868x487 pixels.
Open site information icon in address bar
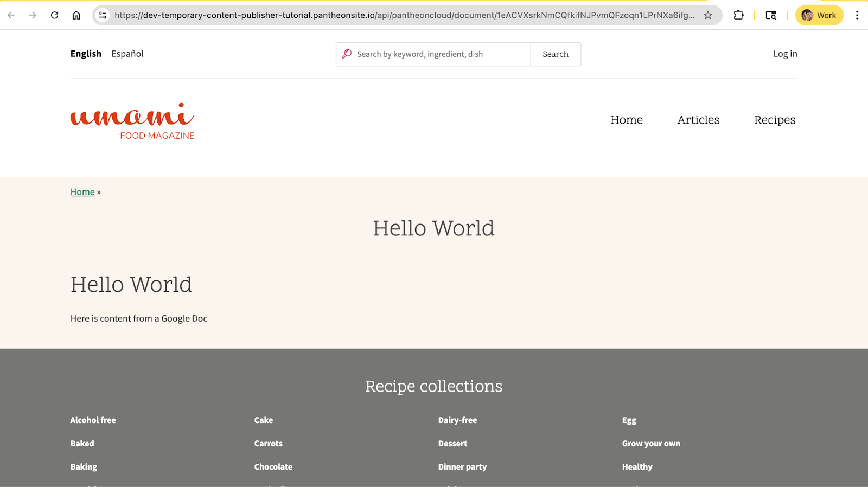(x=103, y=15)
